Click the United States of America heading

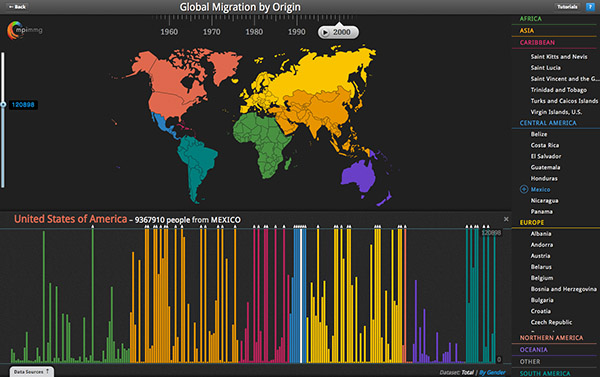70,219
